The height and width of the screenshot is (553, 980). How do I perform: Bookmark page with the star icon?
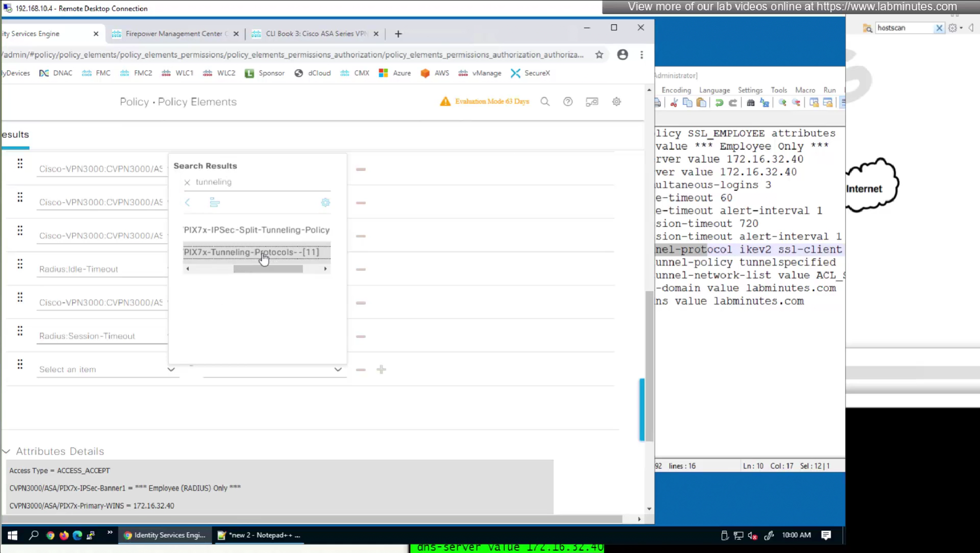tap(599, 55)
